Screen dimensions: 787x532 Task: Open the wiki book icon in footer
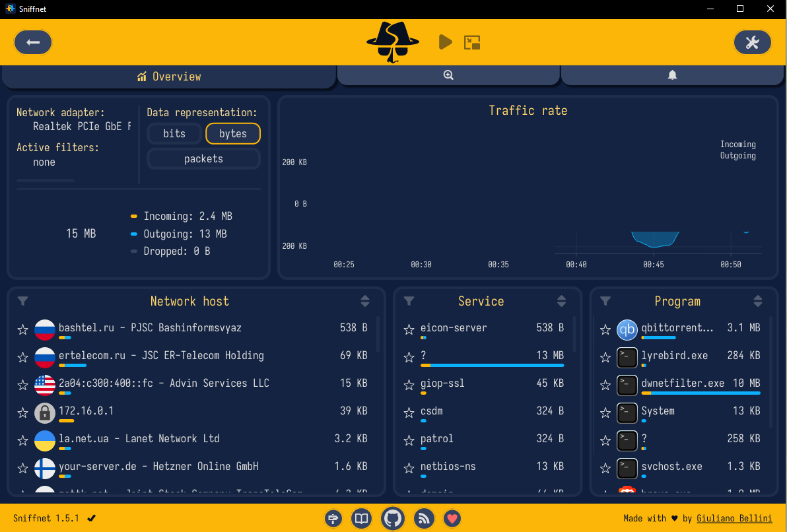tap(361, 518)
